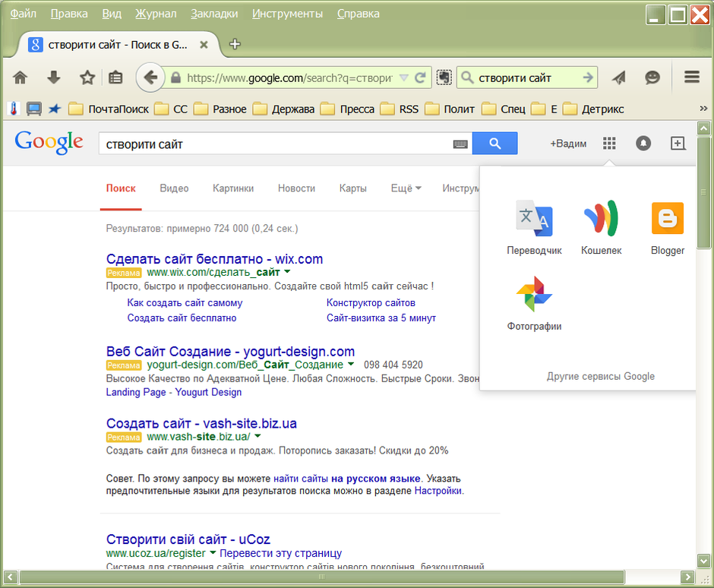
Task: Open 'Веб Сайт Создание - yogurt-design.com' link
Action: point(230,351)
